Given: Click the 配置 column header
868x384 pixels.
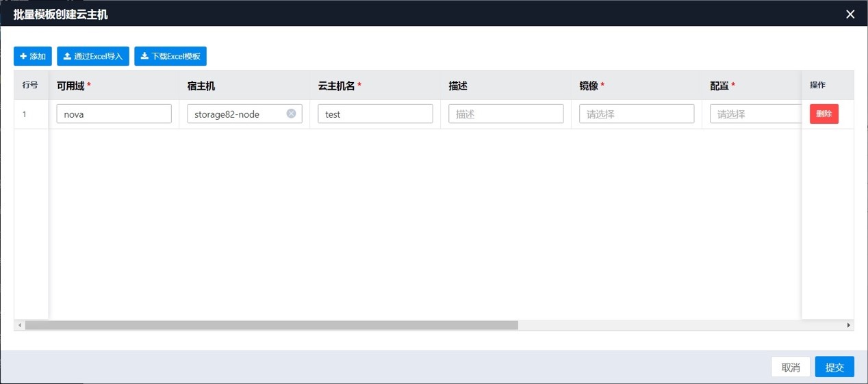Looking at the screenshot, I should point(752,86).
